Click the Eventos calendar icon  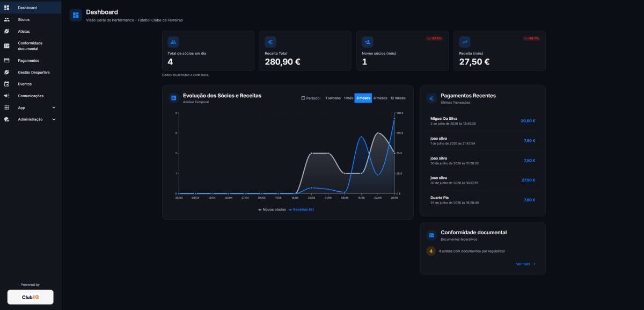[7, 84]
